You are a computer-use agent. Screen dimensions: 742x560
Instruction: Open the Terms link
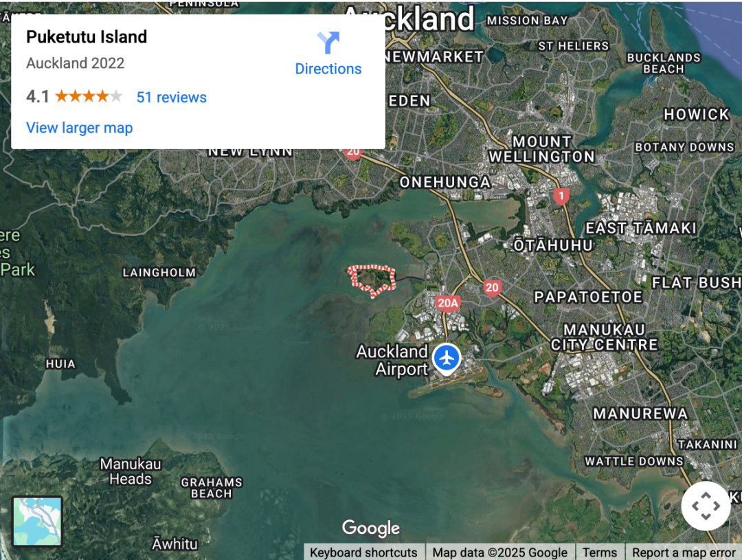(600, 552)
